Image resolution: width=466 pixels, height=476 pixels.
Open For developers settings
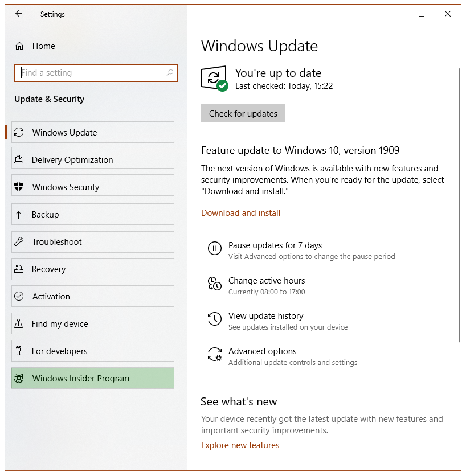pyautogui.click(x=93, y=351)
